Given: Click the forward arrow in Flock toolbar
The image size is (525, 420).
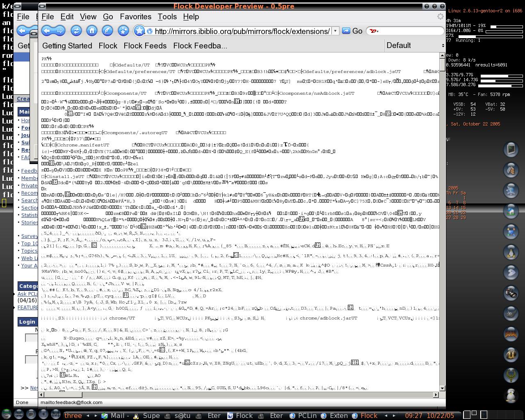Looking at the screenshot, I should pyautogui.click(x=59, y=31).
